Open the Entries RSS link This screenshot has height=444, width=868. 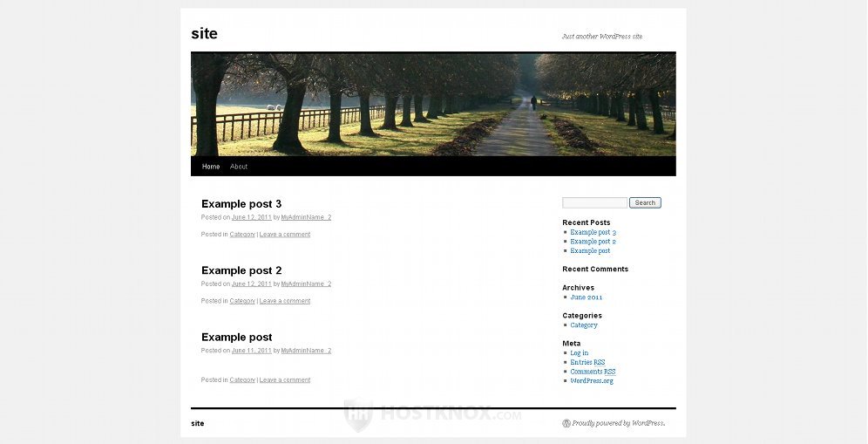click(587, 362)
